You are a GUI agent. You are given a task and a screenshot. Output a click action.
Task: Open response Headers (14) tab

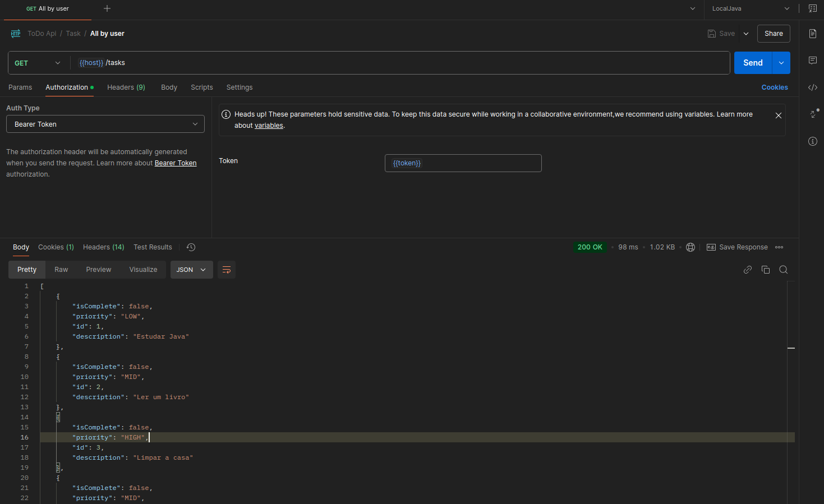(x=104, y=247)
